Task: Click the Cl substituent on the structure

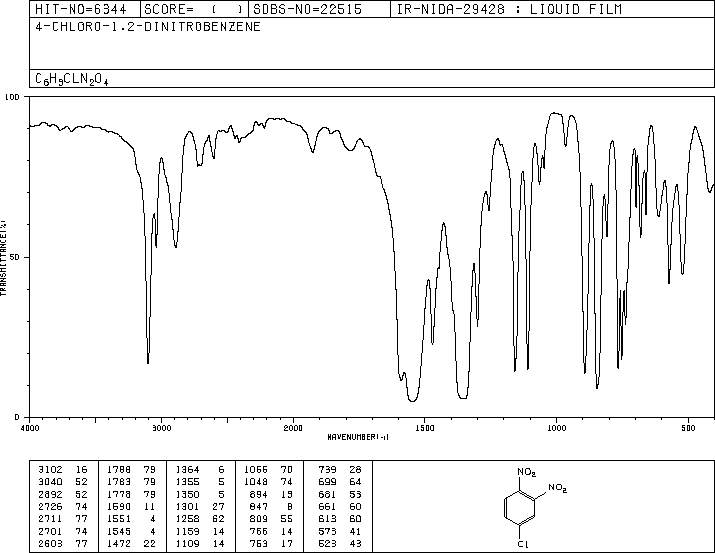Action: pos(523,544)
